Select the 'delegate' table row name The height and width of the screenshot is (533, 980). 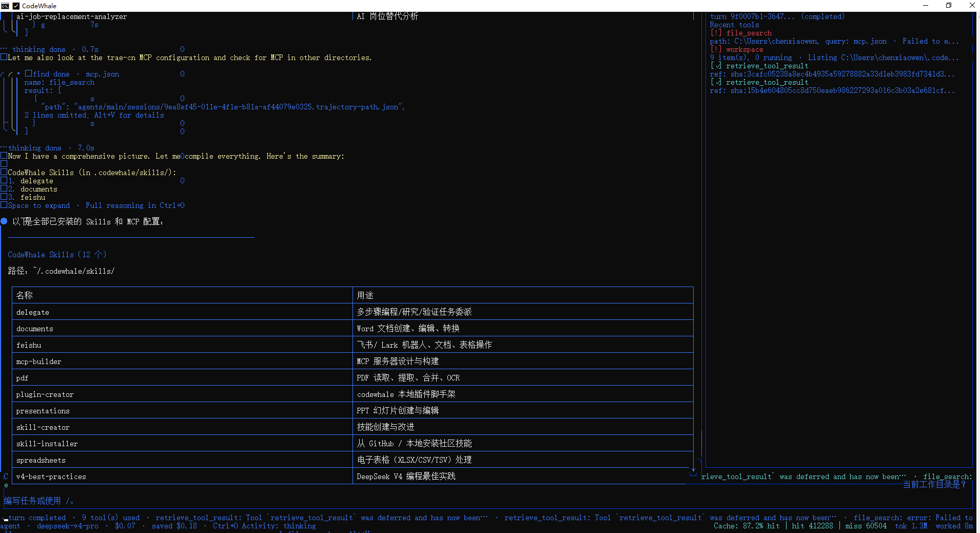click(x=33, y=312)
